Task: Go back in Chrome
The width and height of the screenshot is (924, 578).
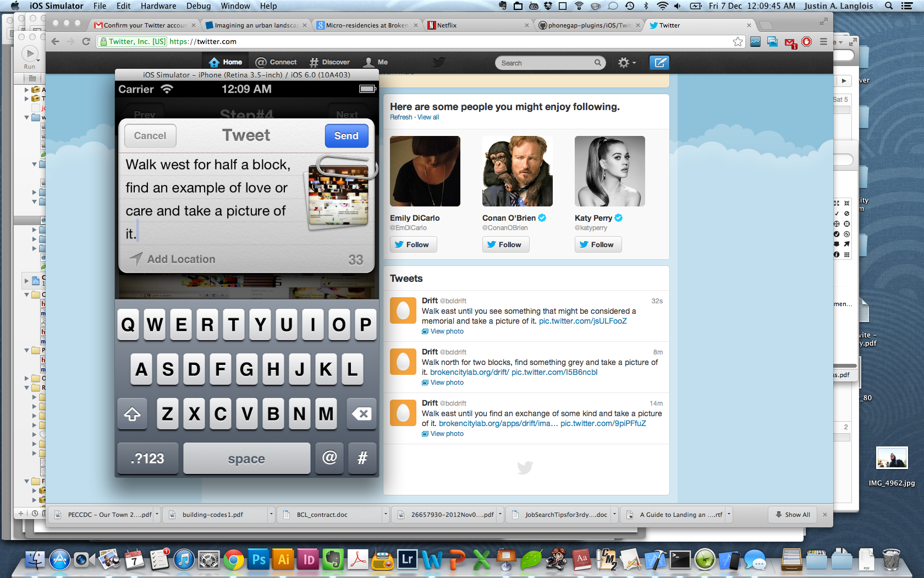Action: (55, 41)
